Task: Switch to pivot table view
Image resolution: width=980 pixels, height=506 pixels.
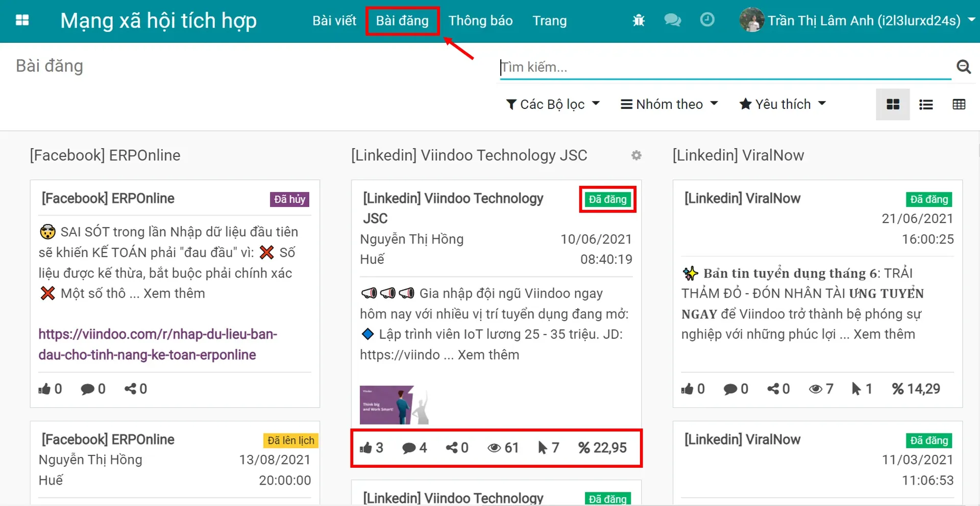Action: coord(959,105)
